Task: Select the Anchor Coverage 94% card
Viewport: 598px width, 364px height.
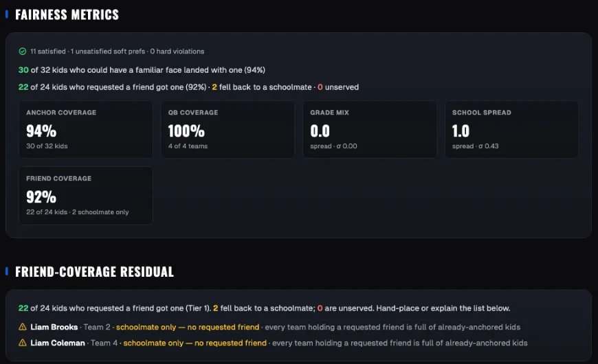Action: click(86, 130)
